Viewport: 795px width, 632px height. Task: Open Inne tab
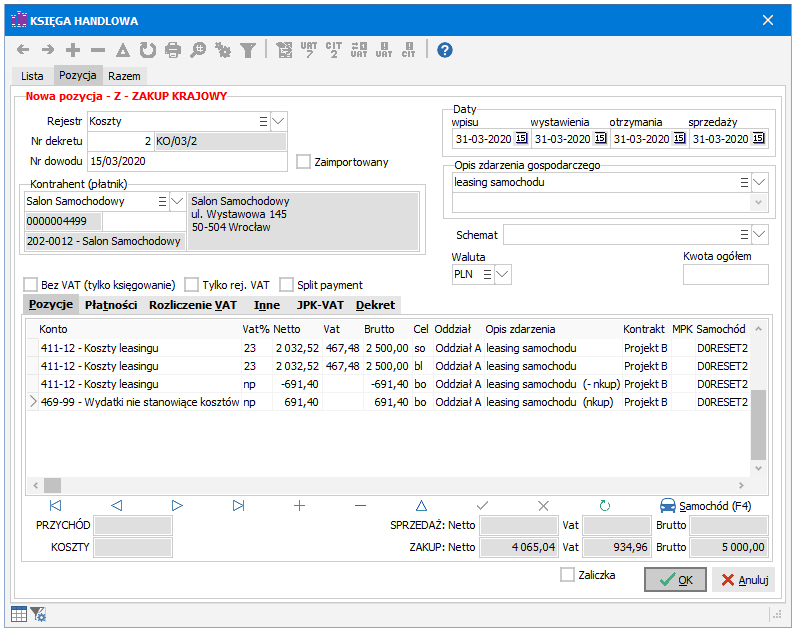[x=267, y=305]
